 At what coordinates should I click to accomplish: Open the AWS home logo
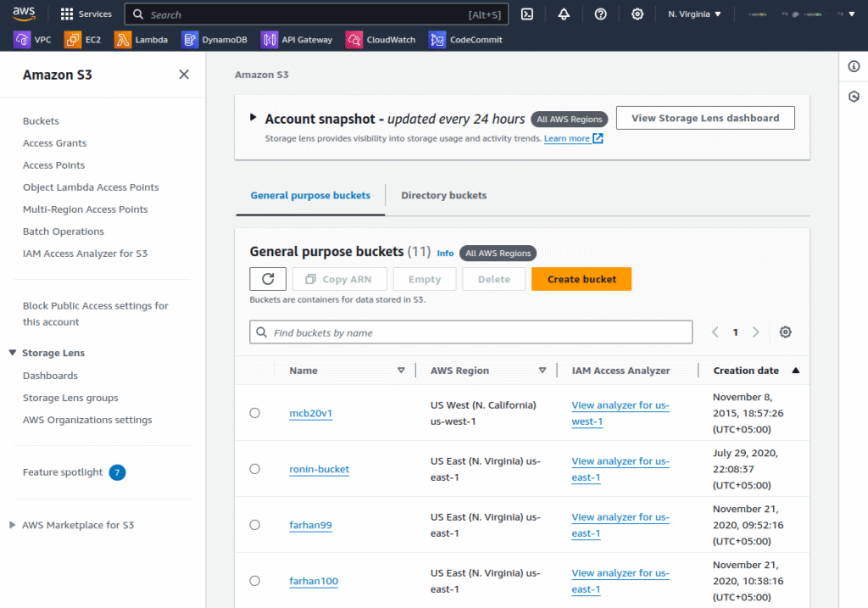click(x=24, y=14)
